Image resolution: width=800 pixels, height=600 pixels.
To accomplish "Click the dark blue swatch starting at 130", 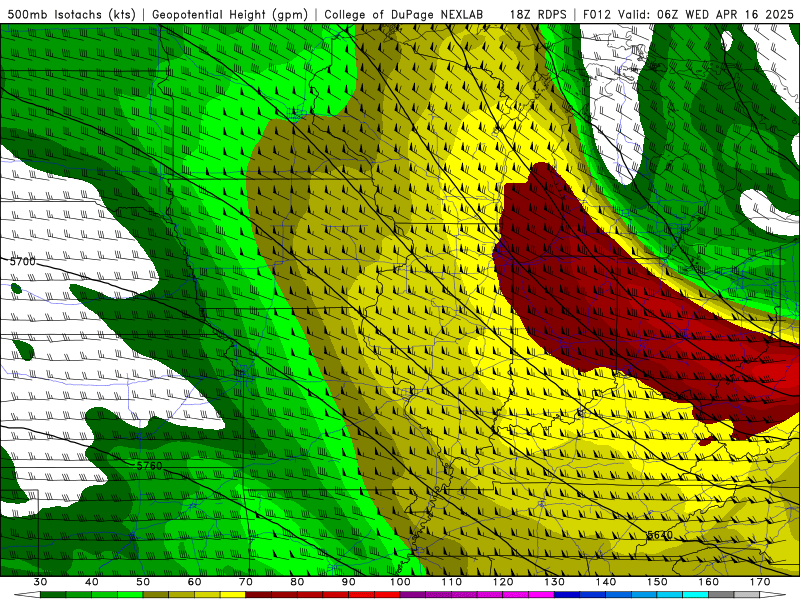I will point(567,595).
